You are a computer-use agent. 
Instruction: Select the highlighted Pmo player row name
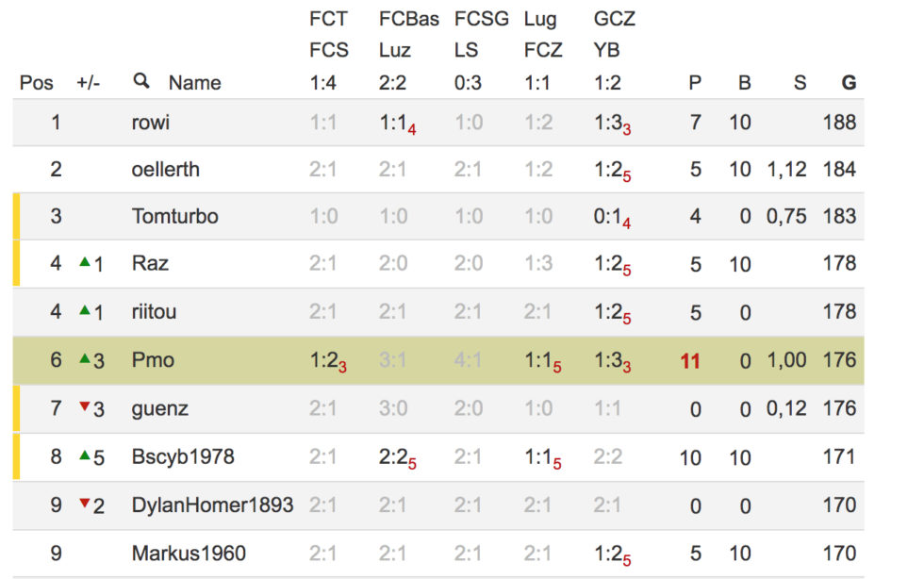pos(153,360)
